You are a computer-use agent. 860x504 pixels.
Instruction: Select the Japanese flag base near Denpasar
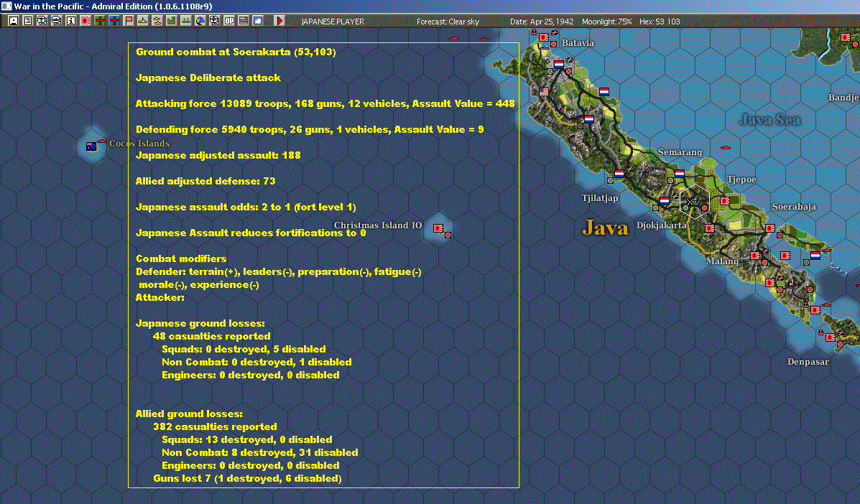[831, 337]
